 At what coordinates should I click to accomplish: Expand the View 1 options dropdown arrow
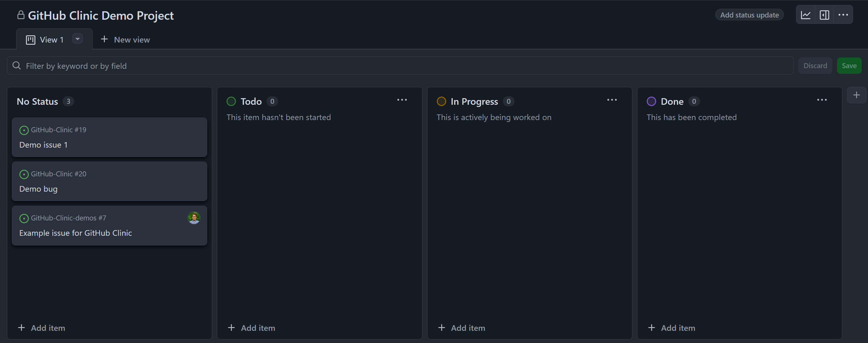pyautogui.click(x=78, y=39)
